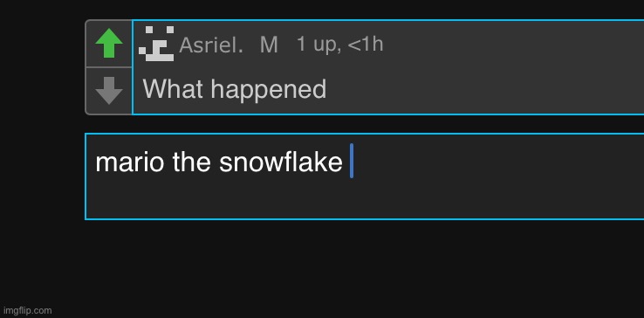Click blank space right of 'What happened'

pos(484,90)
